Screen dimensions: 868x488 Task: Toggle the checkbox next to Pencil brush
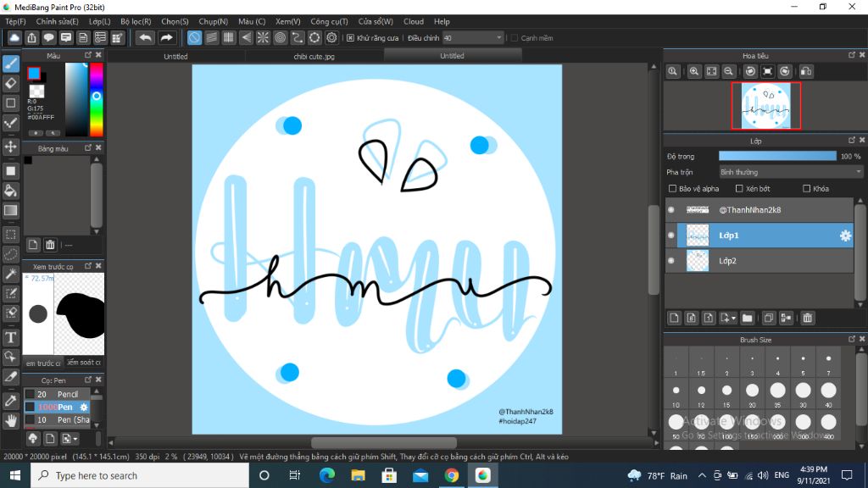coord(30,394)
